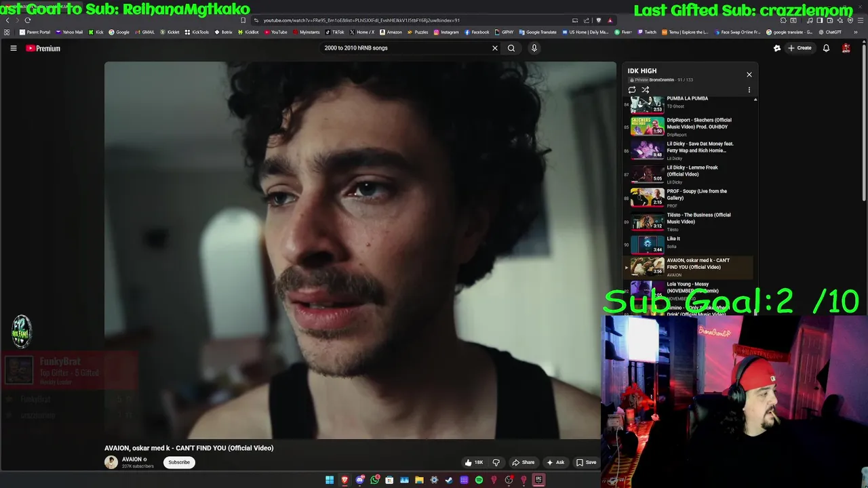868x488 pixels.
Task: Open Parent Portal bookmark
Action: point(35,32)
